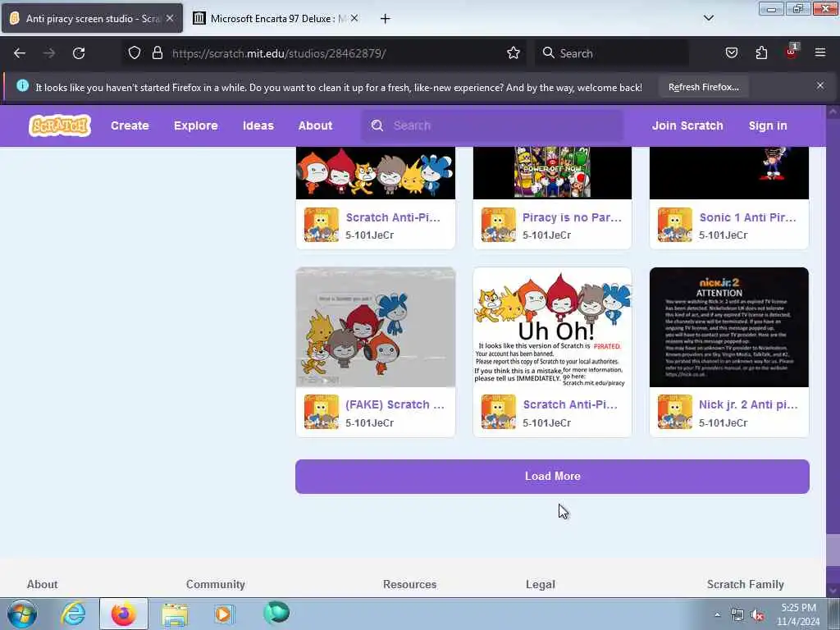Open the Explore menu item
Screen dimensions: 840x630
coord(195,126)
